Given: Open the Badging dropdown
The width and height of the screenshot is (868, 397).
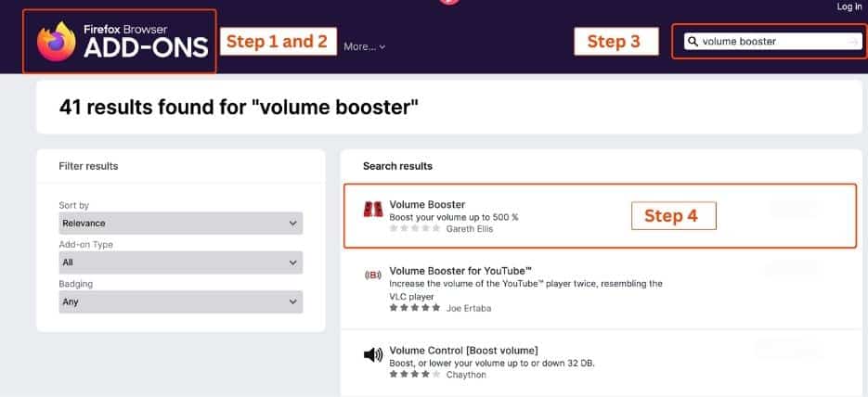Looking at the screenshot, I should [x=180, y=301].
